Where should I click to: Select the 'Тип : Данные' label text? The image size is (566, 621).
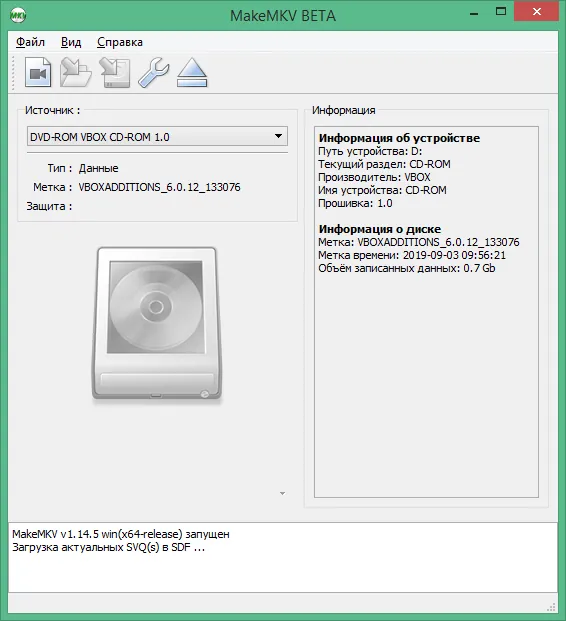[x=83, y=168]
